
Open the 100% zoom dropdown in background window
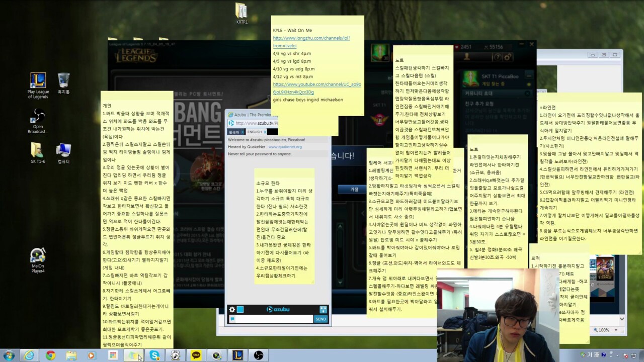[x=616, y=330]
